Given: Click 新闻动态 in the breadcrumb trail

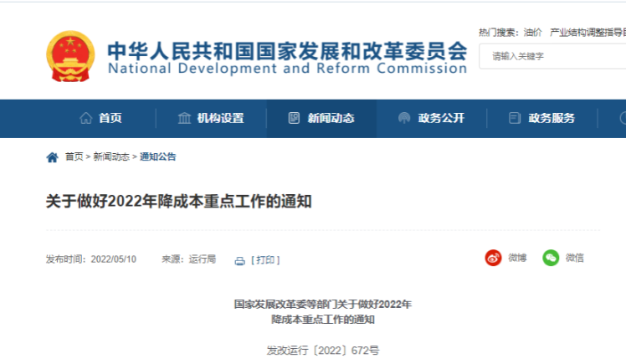Looking at the screenshot, I should [111, 156].
